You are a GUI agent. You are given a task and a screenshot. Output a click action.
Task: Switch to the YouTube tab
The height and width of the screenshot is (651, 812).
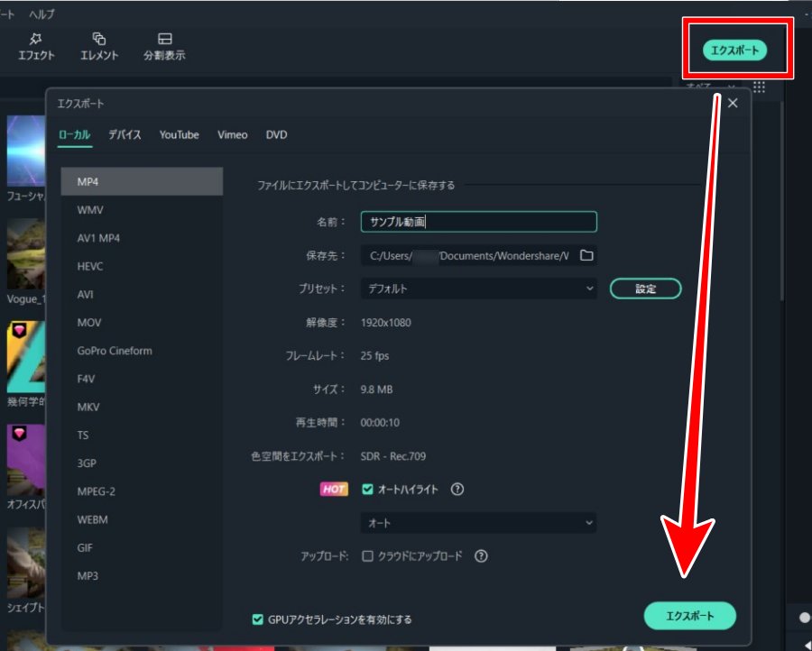tap(180, 134)
